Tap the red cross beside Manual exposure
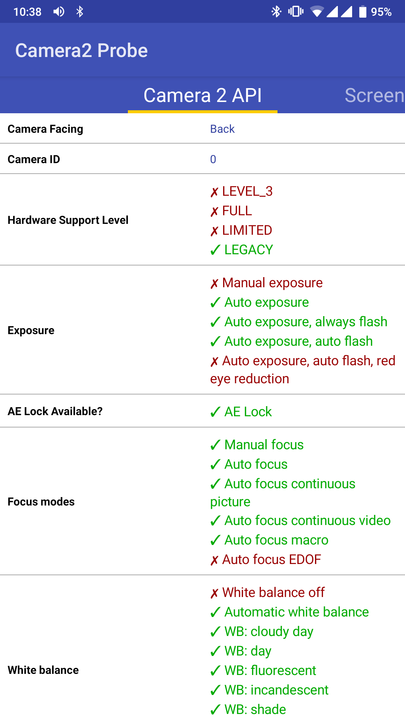 [214, 283]
